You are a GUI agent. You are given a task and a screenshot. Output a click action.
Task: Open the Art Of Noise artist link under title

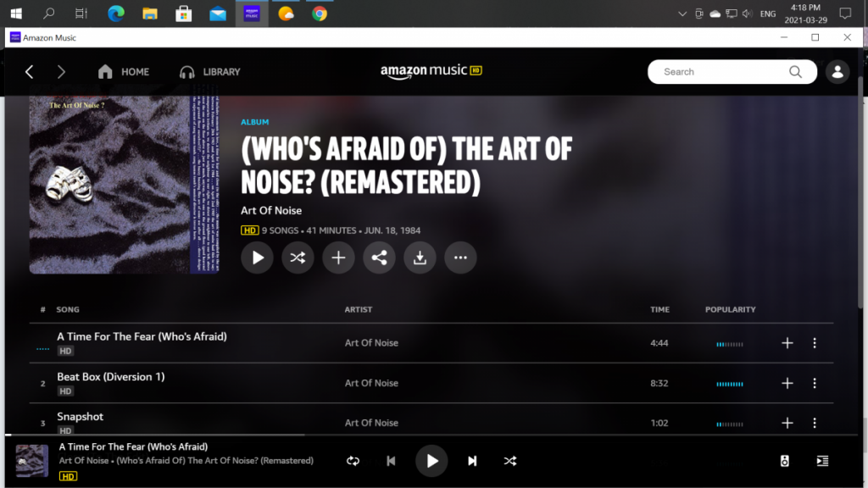click(x=271, y=210)
